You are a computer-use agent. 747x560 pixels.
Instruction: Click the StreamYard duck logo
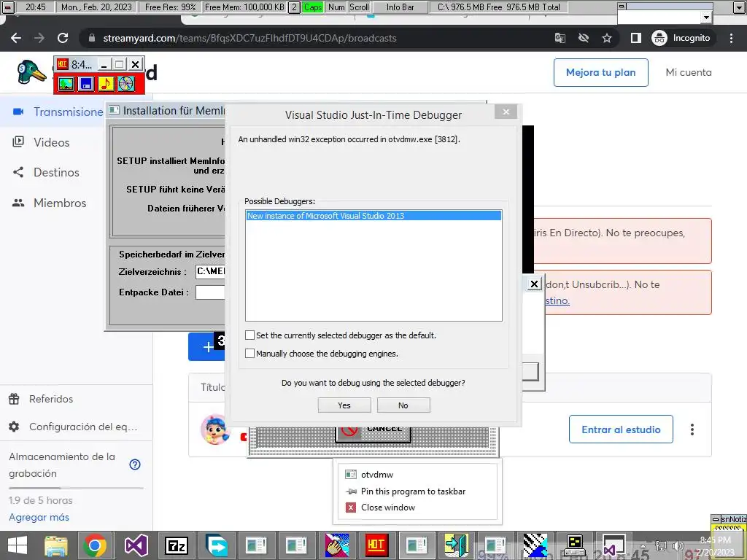[x=31, y=72]
